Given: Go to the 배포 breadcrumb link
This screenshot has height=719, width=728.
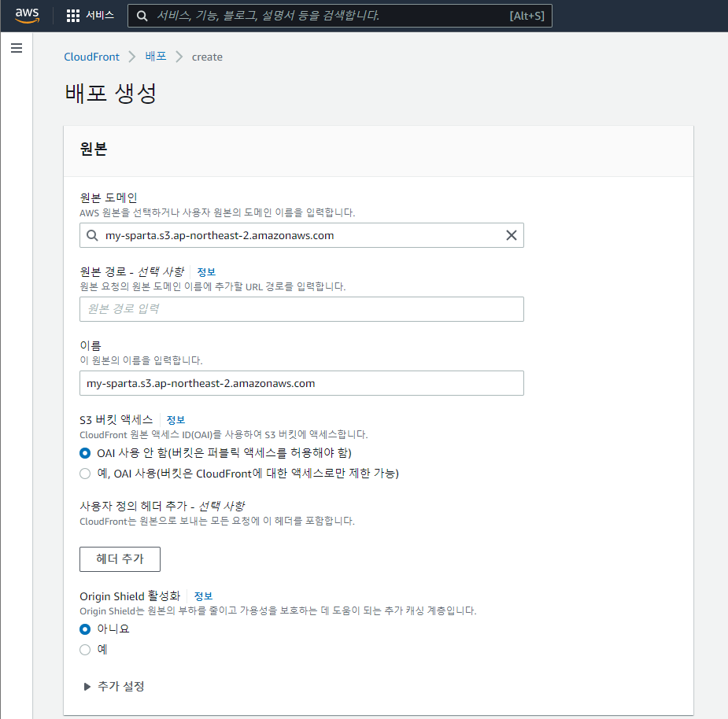Looking at the screenshot, I should pyautogui.click(x=156, y=56).
